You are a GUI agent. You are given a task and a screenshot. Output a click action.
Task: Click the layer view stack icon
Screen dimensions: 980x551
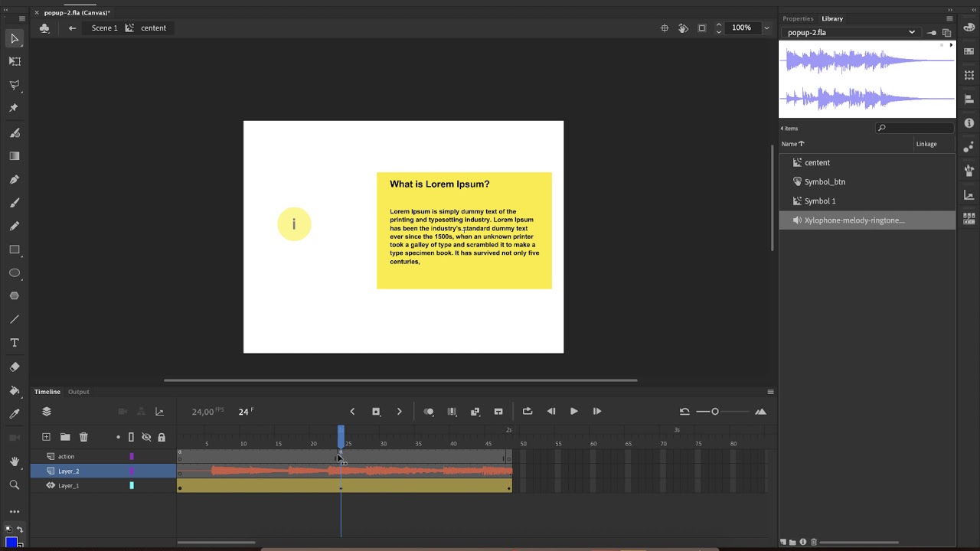(x=47, y=412)
